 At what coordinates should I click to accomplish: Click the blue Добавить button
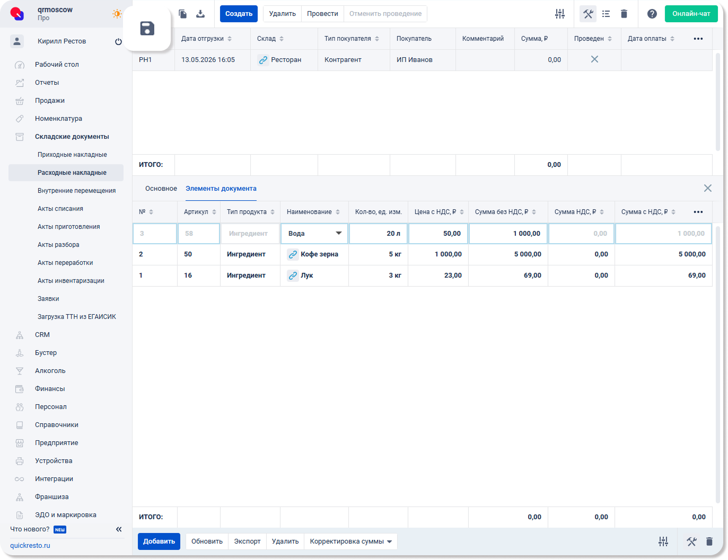159,541
